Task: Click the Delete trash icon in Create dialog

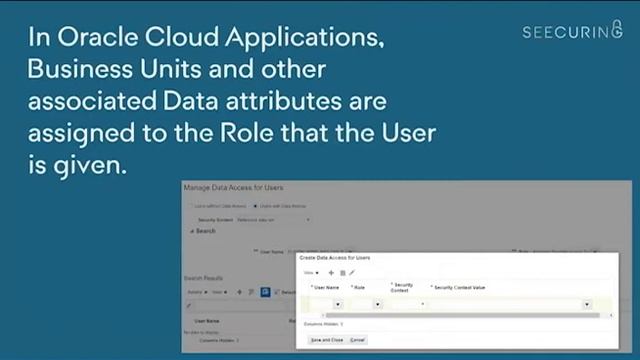Action: (x=343, y=273)
